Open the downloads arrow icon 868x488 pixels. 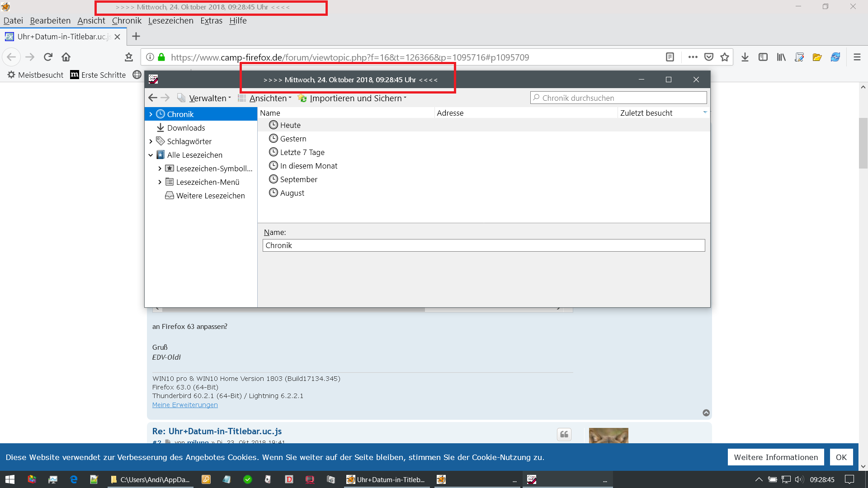click(745, 57)
